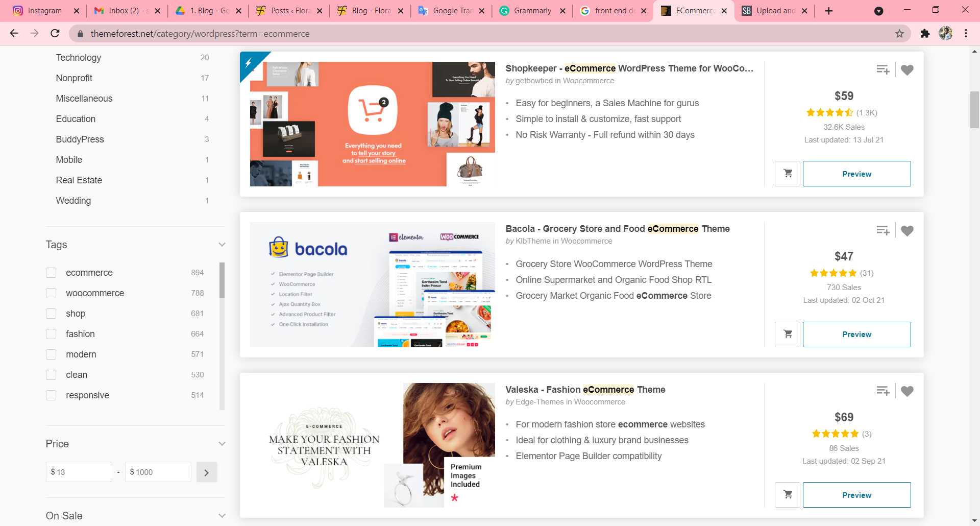The image size is (980, 526).
Task: Close the Google Translate tab
Action: coord(481,11)
